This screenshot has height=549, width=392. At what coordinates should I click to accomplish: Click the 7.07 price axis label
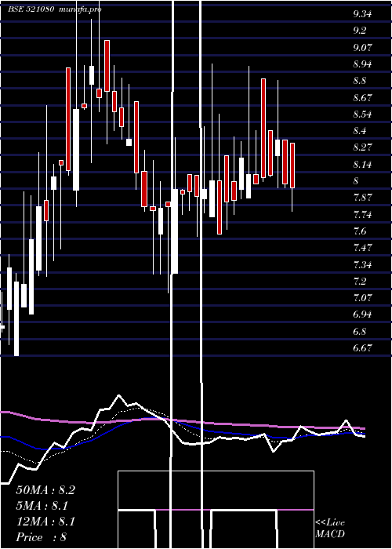[x=362, y=297]
